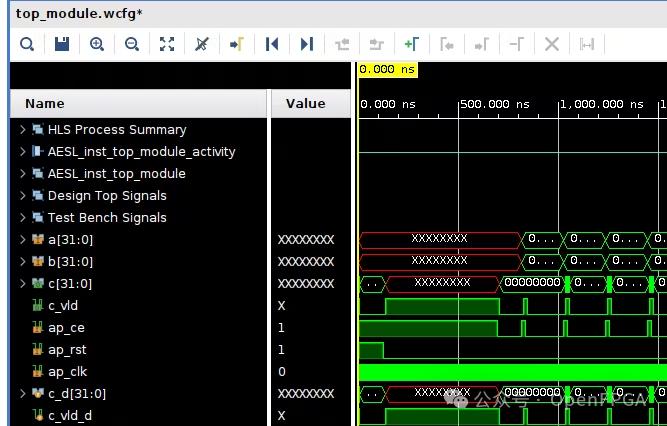
Task: Expand the HLS Process Summary group
Action: coord(22,130)
